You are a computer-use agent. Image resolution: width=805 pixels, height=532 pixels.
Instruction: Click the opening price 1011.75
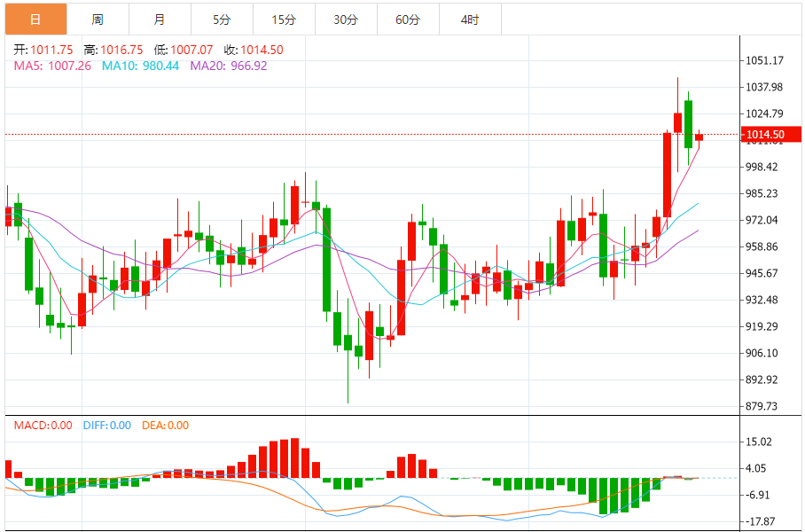click(x=51, y=50)
